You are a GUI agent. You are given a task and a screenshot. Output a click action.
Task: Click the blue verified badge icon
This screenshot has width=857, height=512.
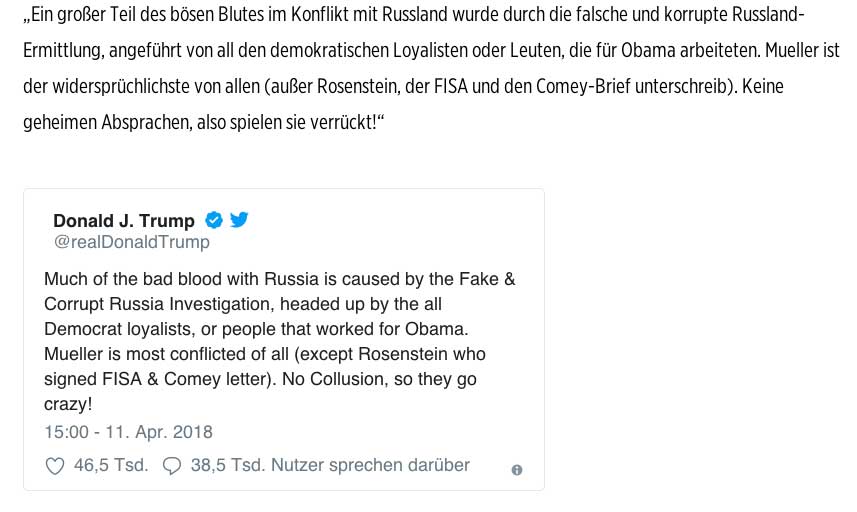[x=214, y=221]
